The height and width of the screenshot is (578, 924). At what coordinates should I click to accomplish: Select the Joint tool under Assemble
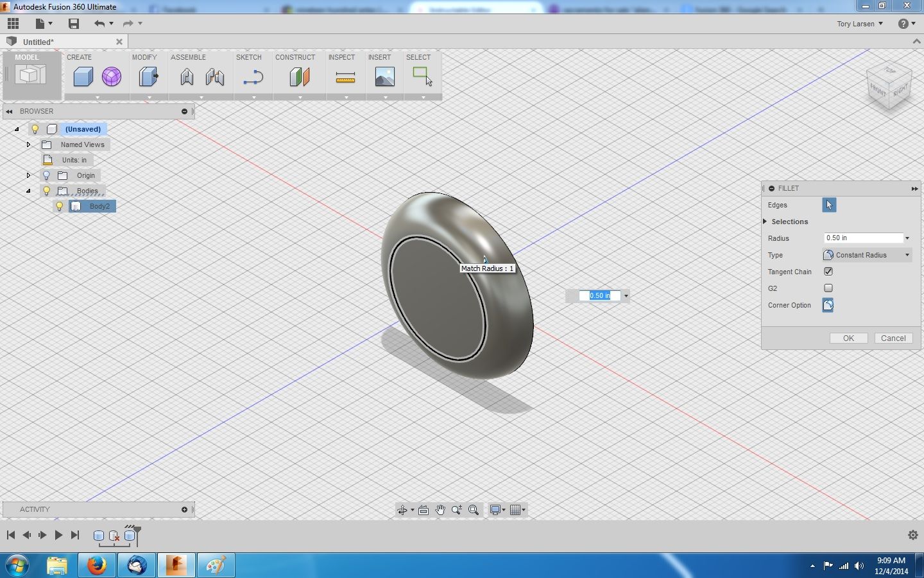pyautogui.click(x=187, y=77)
